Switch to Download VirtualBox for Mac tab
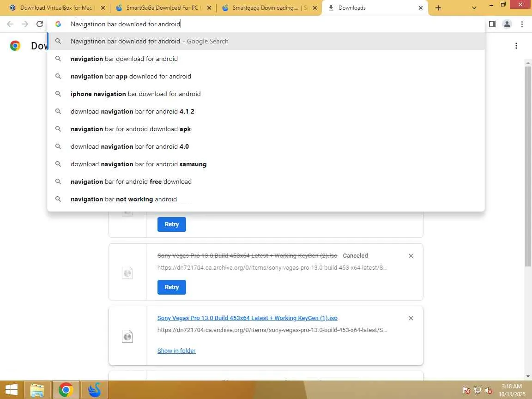 coord(57,8)
